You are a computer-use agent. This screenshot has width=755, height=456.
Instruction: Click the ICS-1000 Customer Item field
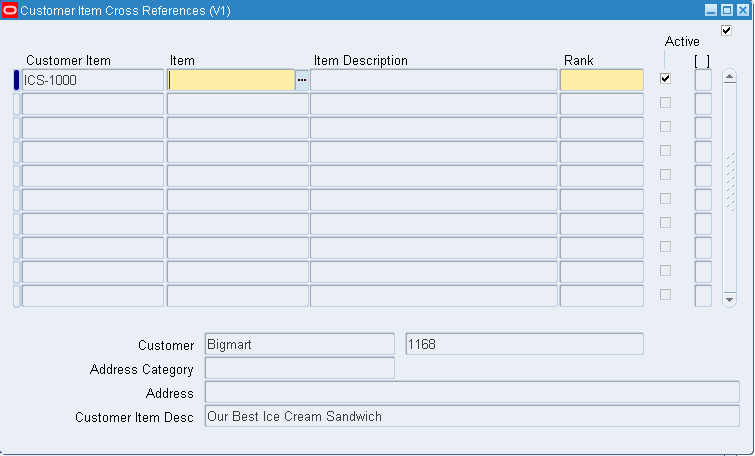coord(93,80)
